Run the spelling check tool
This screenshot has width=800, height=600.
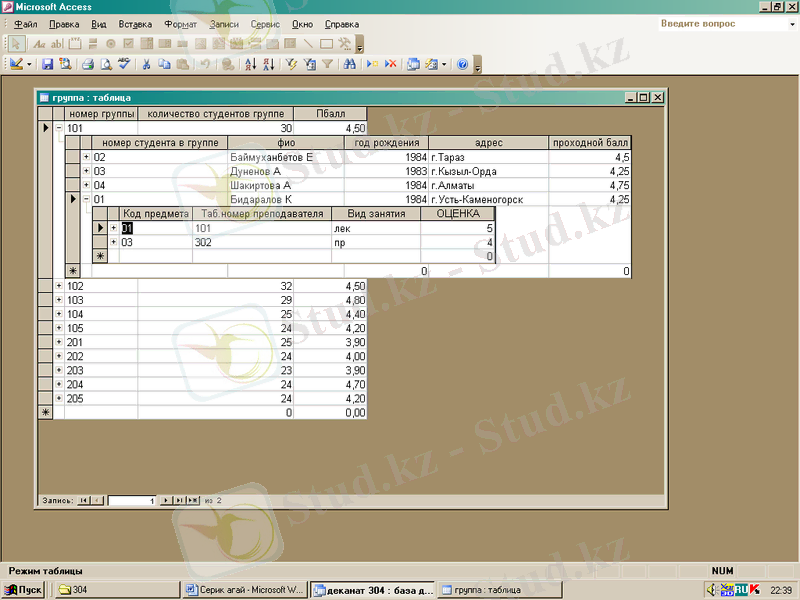point(123,64)
